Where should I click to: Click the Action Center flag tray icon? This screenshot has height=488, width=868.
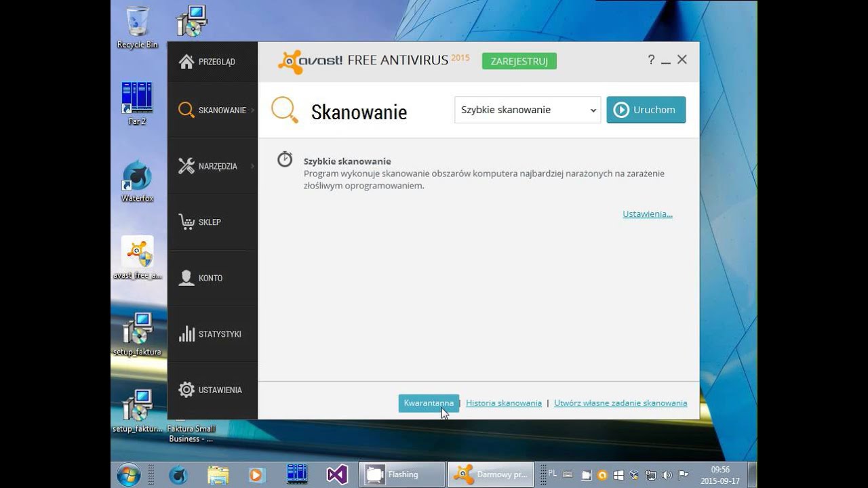684,475
